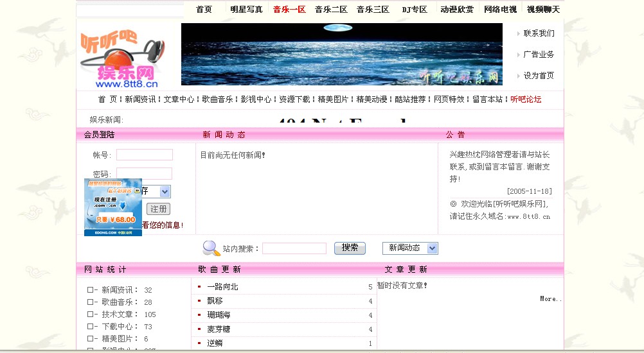Click the 歌曲音乐 statistic row
The width and height of the screenshot is (644, 353).
pos(120,302)
